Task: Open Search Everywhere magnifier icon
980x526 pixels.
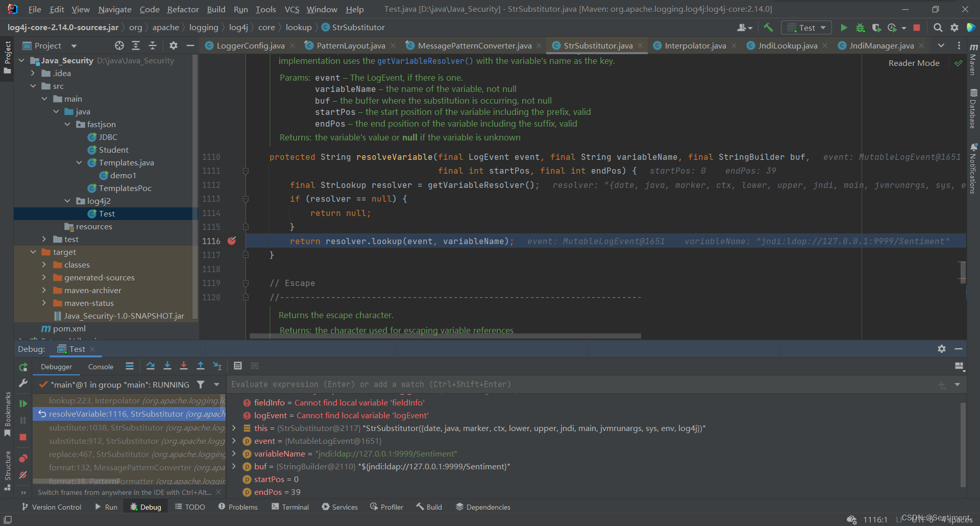Action: point(938,28)
